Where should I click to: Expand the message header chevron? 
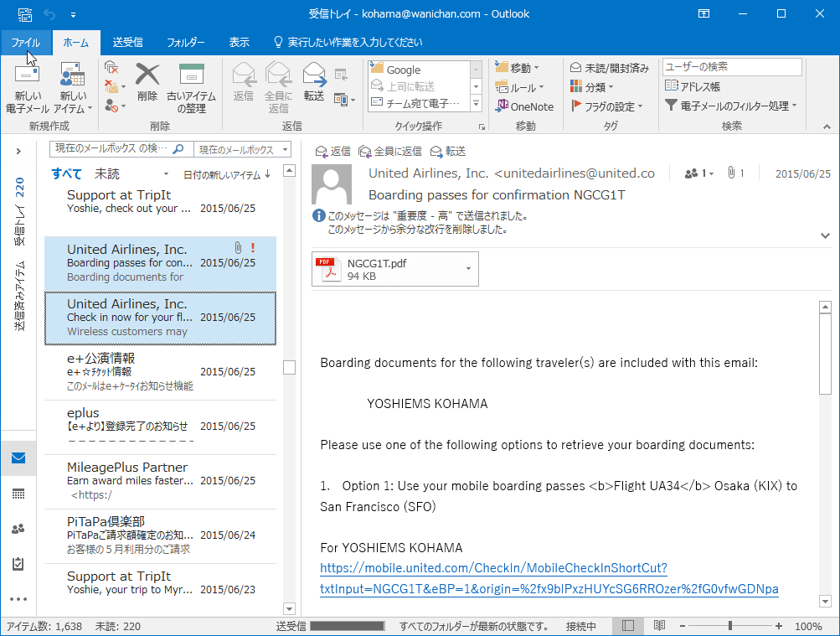825,235
